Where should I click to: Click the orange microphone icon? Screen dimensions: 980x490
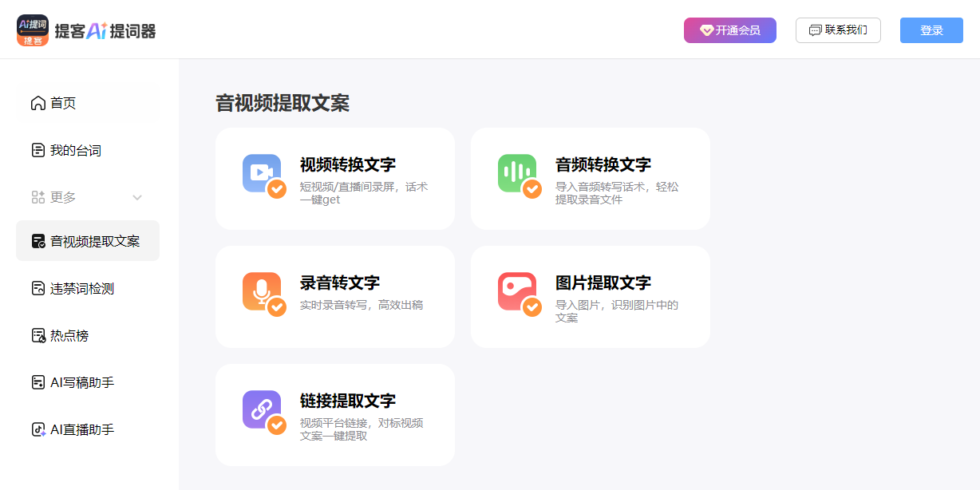click(x=262, y=291)
